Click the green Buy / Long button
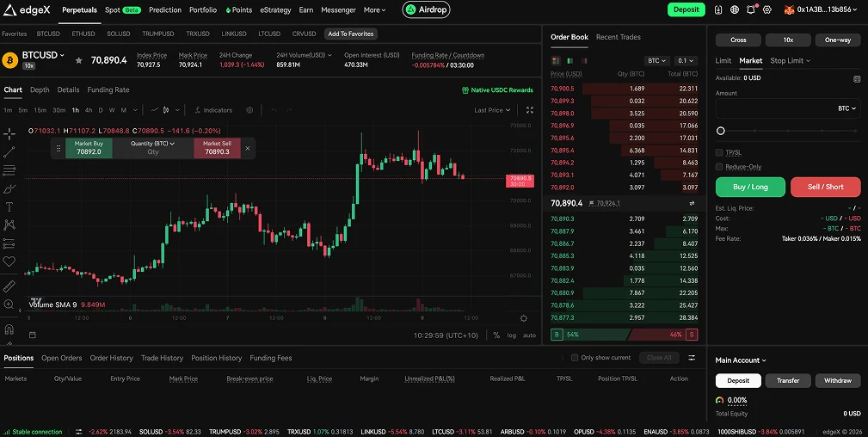This screenshot has height=437, width=868. (750, 187)
